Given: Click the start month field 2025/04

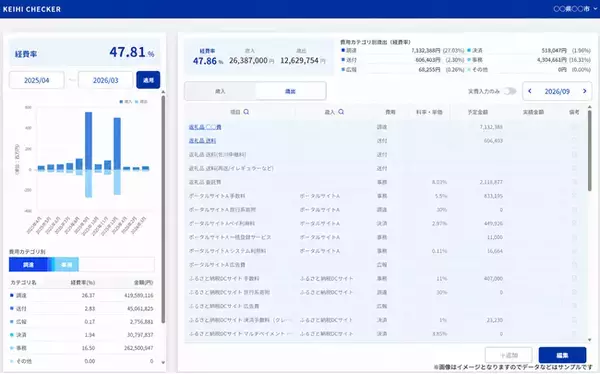Looking at the screenshot, I should pos(36,80).
